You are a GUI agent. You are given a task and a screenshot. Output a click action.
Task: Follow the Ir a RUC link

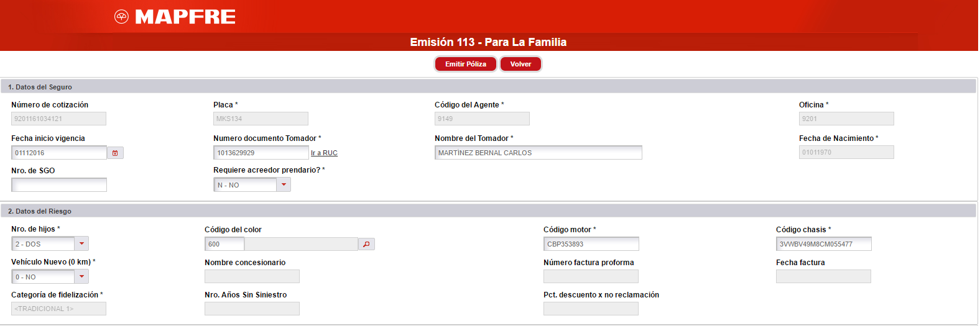click(x=324, y=153)
